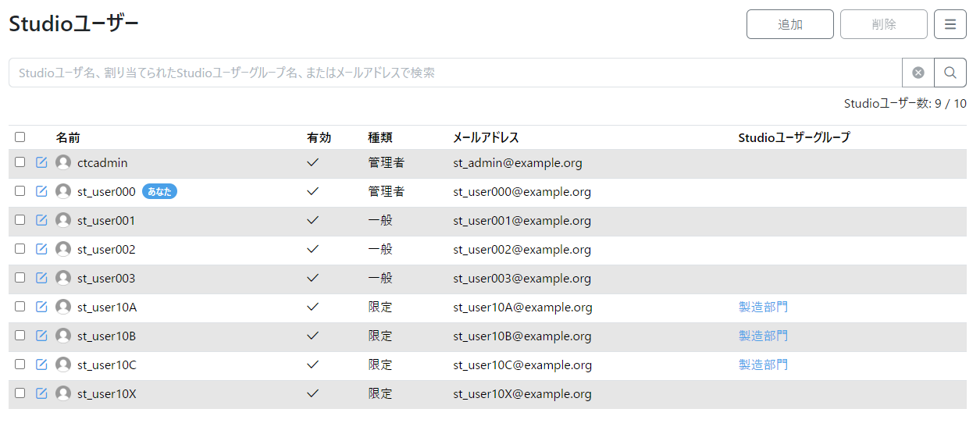Click the メールアドレス column header

[x=486, y=137]
